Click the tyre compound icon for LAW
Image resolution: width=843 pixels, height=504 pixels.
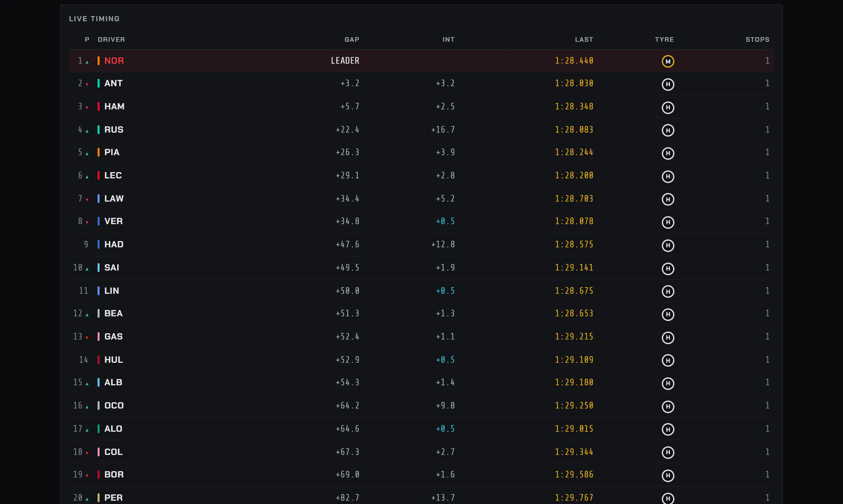tap(668, 199)
